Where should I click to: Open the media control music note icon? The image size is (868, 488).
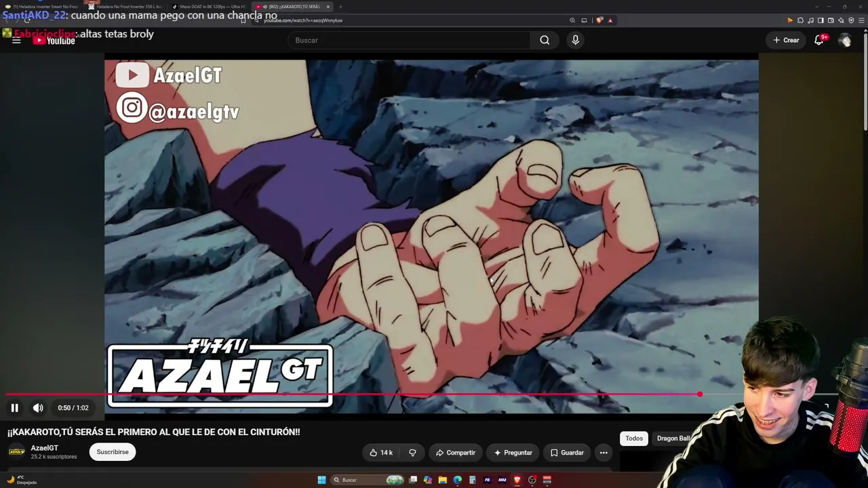(810, 20)
